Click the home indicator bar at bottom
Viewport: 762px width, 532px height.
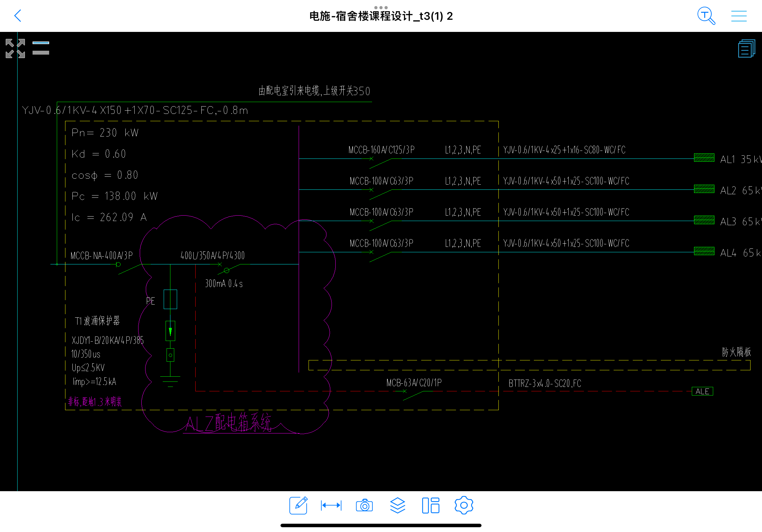[381, 525]
